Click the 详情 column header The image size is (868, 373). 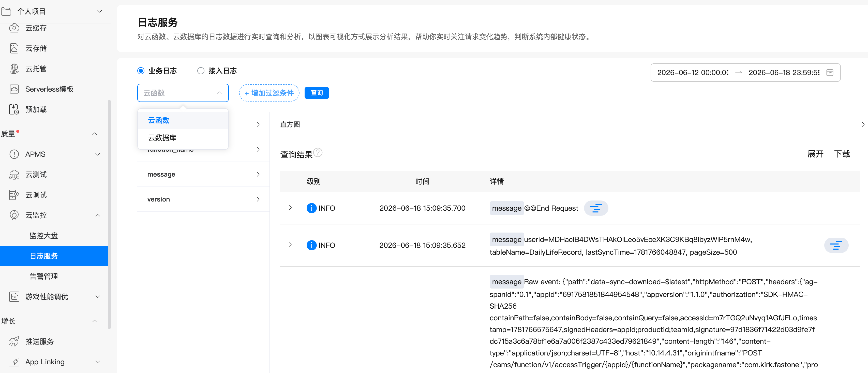tap(497, 181)
